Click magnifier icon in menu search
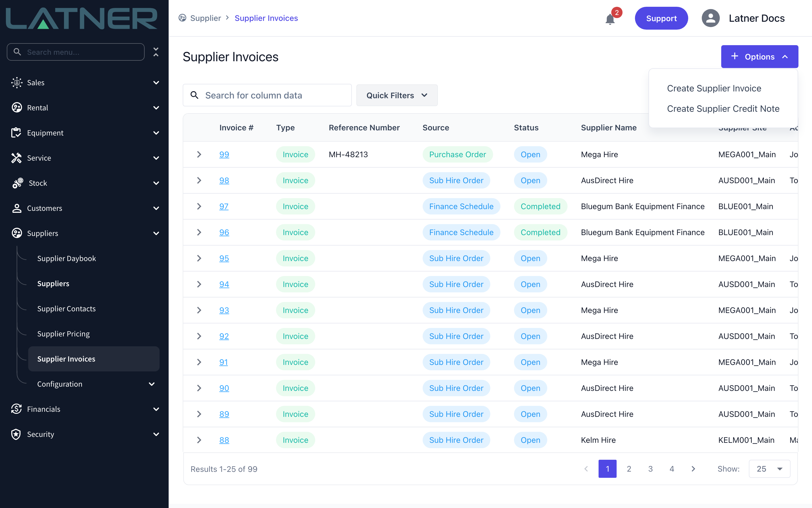 (17, 52)
